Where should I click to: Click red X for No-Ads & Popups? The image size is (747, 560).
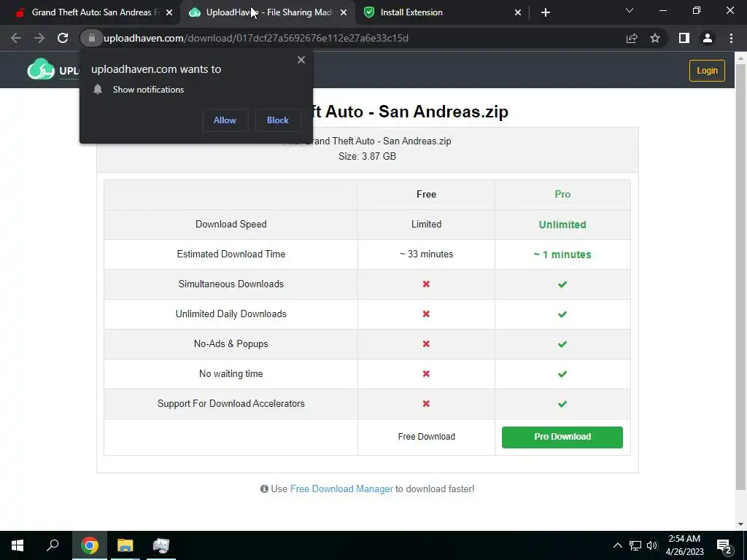point(426,344)
